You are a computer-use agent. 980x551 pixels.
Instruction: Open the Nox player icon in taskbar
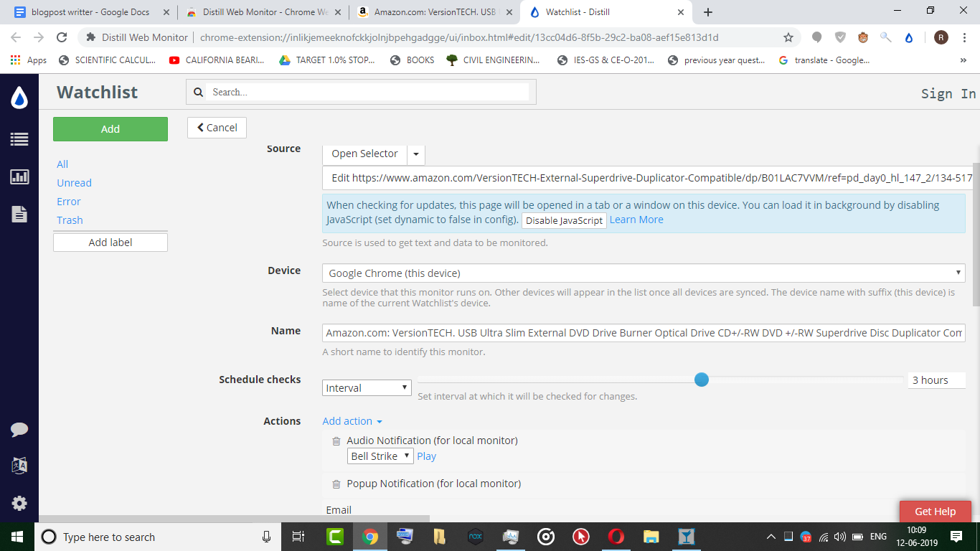tap(475, 537)
